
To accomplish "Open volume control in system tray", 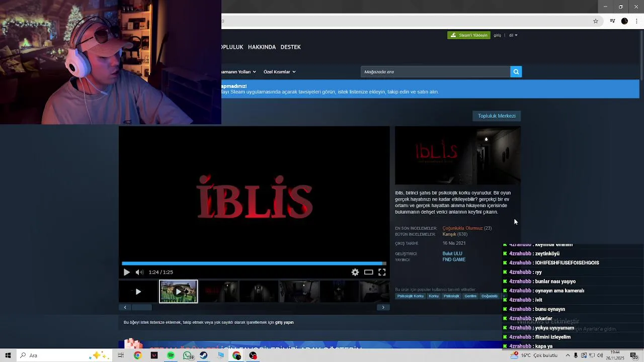I will 600,355.
